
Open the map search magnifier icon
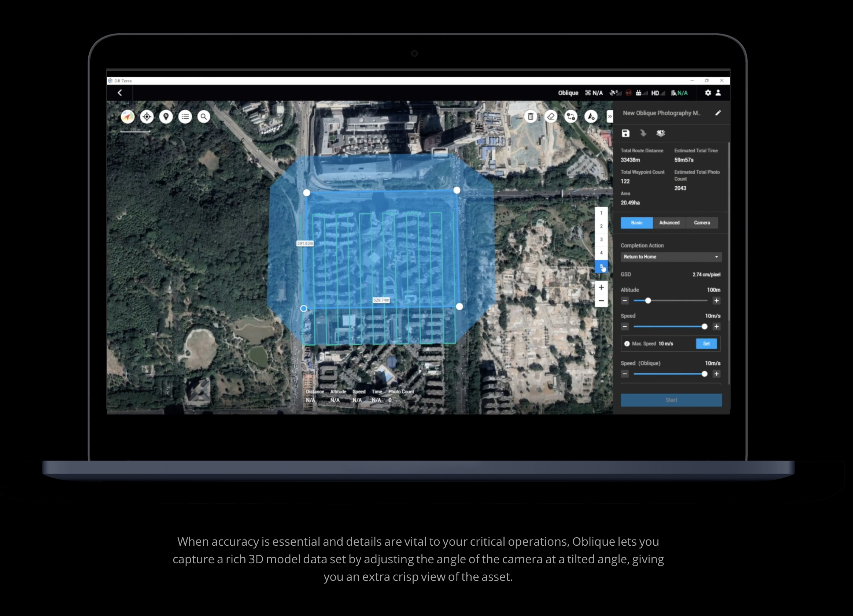click(204, 117)
